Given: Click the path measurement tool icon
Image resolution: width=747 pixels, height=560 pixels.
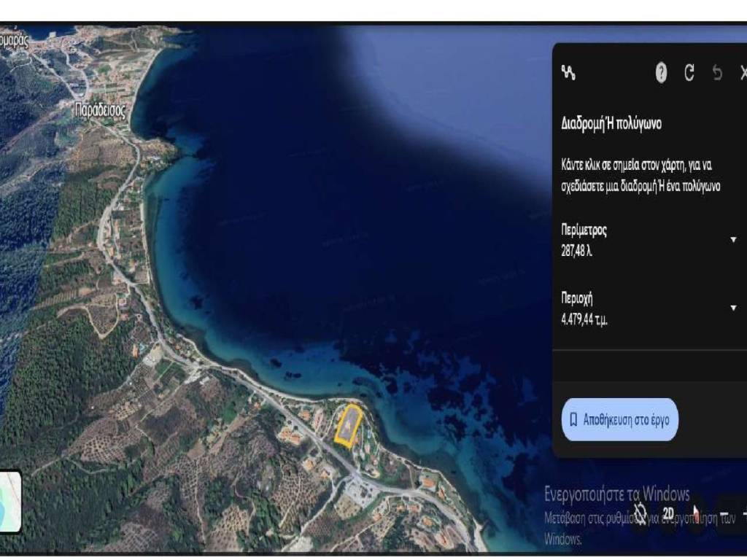Looking at the screenshot, I should tap(568, 72).
